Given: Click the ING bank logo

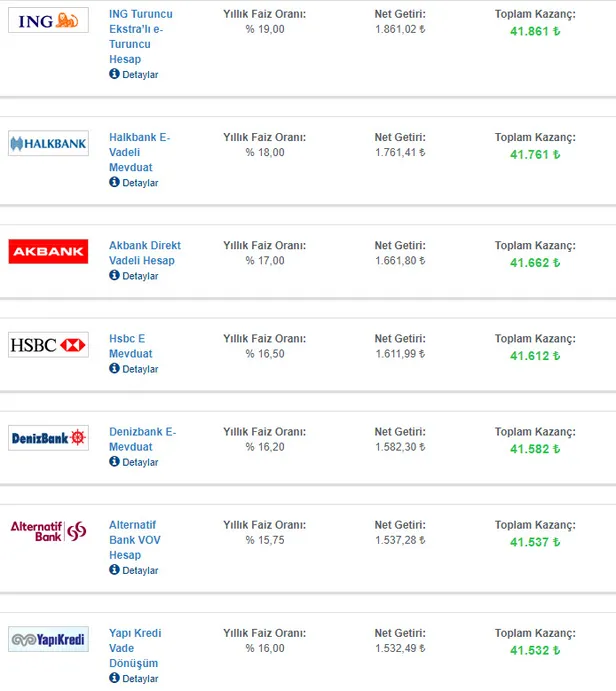Looking at the screenshot, I should click(48, 20).
